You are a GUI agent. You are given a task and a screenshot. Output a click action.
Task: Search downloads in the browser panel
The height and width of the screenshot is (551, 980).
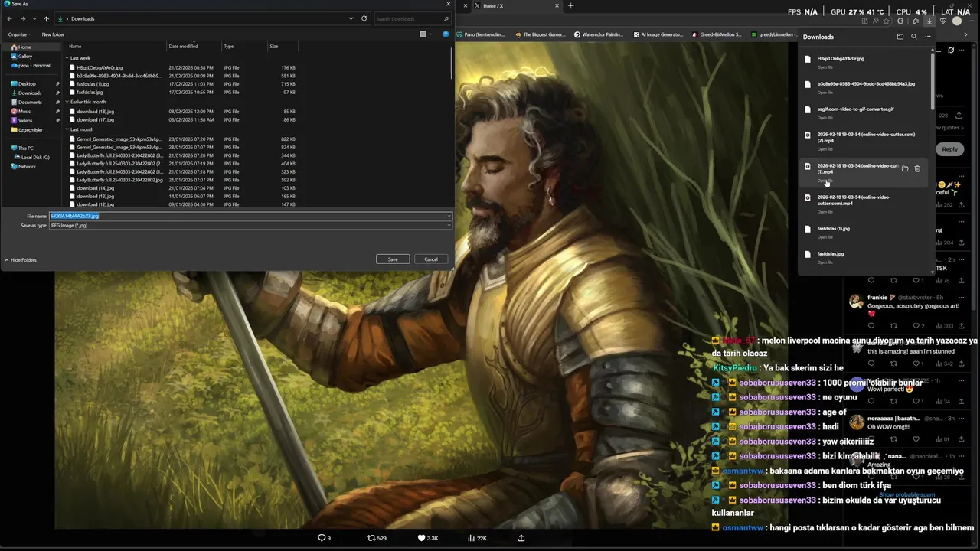click(x=913, y=37)
